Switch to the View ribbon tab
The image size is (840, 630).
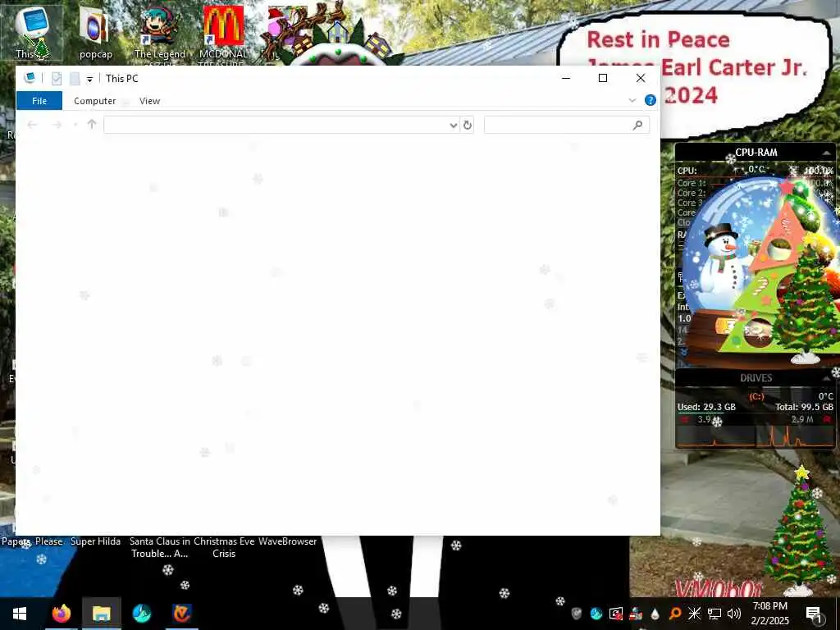coord(149,101)
